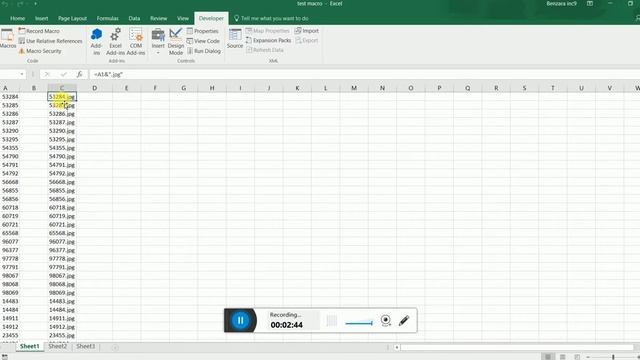Screen dimensions: 640x360
Task: Click cell containing 53290.jpg
Action: pos(62,131)
